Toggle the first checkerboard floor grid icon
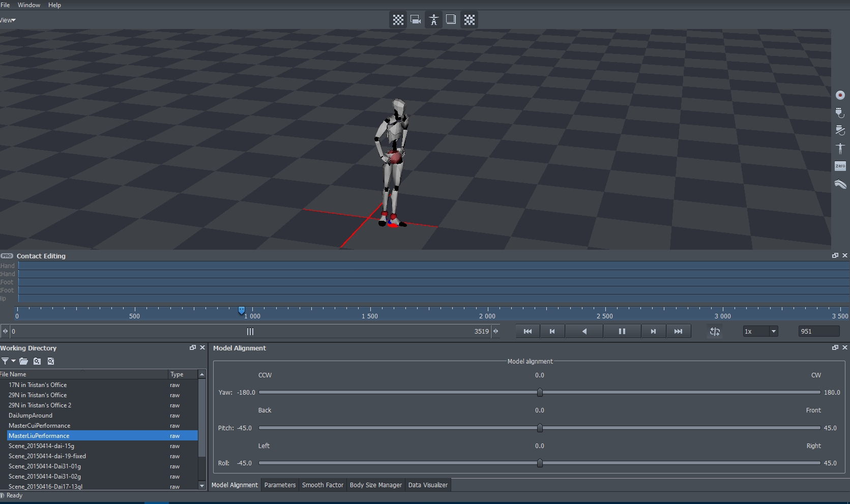Image resolution: width=850 pixels, height=504 pixels. click(x=398, y=20)
